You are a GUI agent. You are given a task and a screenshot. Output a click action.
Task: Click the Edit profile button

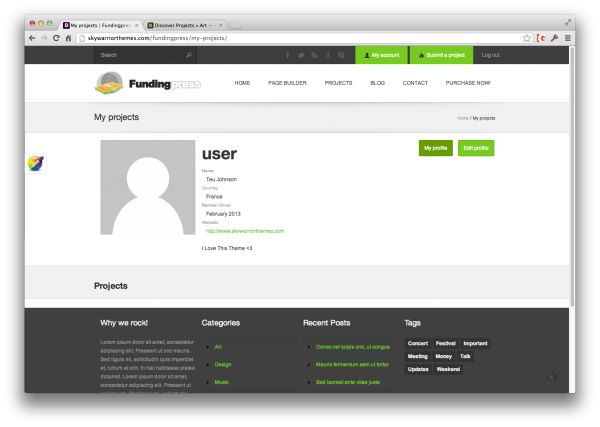tap(476, 148)
